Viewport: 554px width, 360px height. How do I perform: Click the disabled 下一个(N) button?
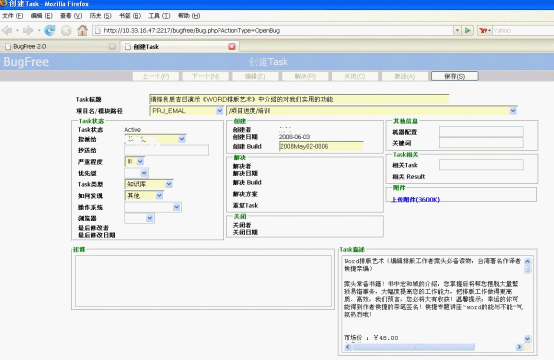(x=206, y=76)
